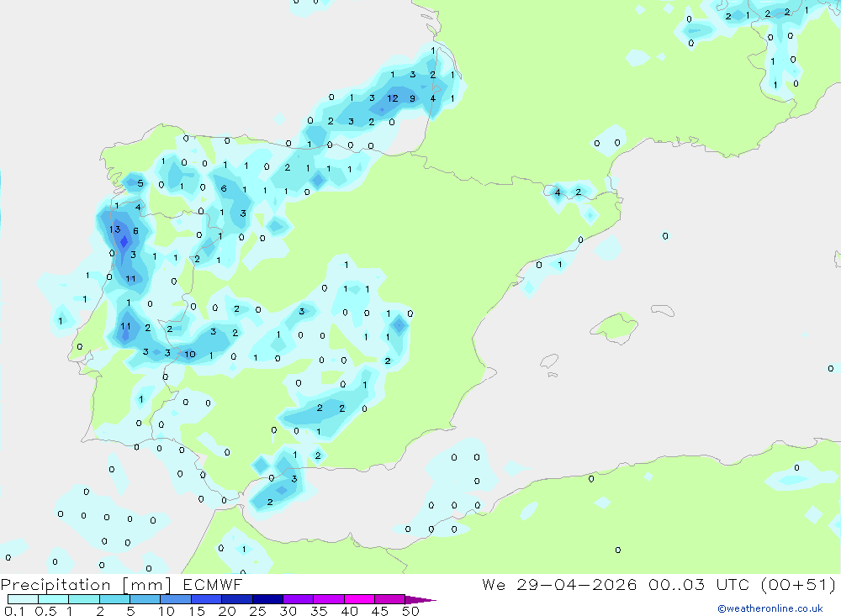The width and height of the screenshot is (841, 616).
Task: Click legend tick label "35"
Action: (319, 611)
